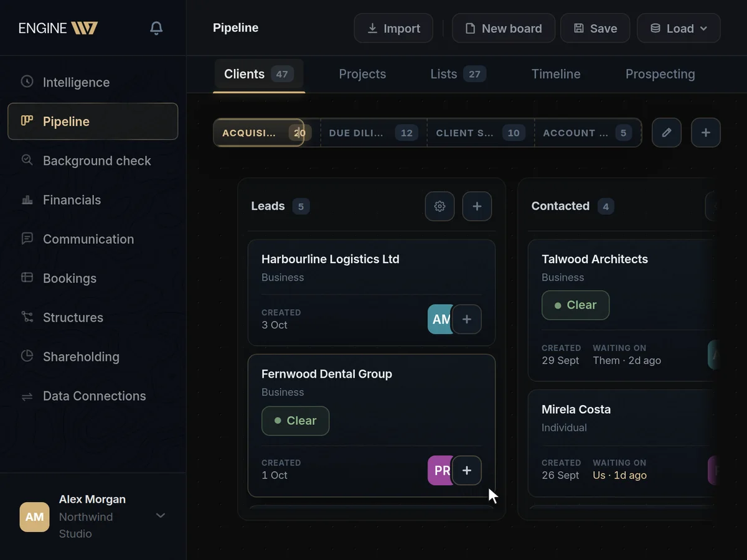Add assignee on Harbourline Logistics card
The width and height of the screenshot is (747, 560).
(x=467, y=319)
